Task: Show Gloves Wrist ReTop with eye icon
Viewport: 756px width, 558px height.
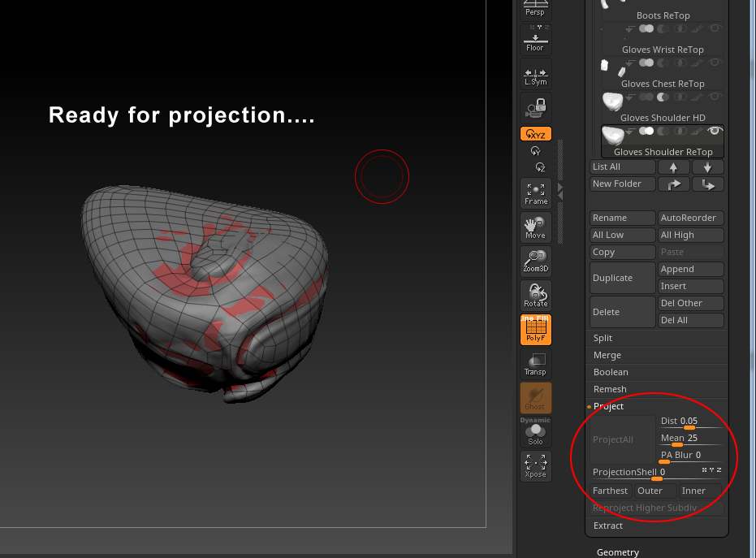Action: pos(715,28)
